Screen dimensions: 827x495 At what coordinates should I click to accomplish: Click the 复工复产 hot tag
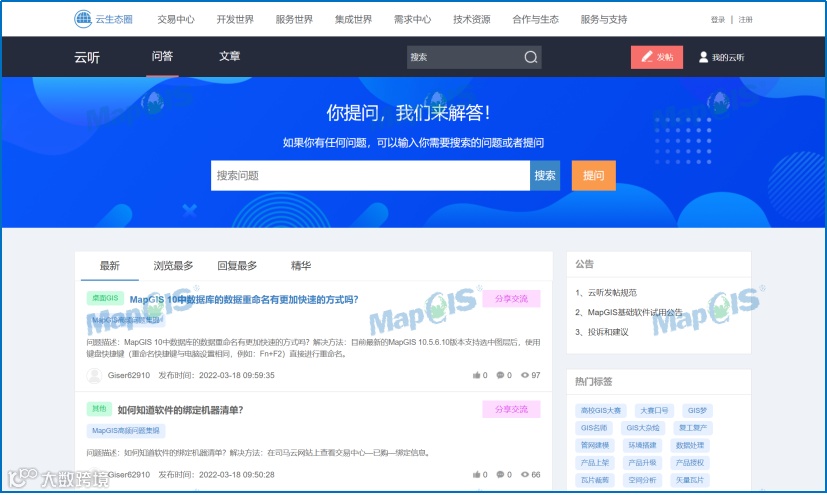tap(693, 428)
